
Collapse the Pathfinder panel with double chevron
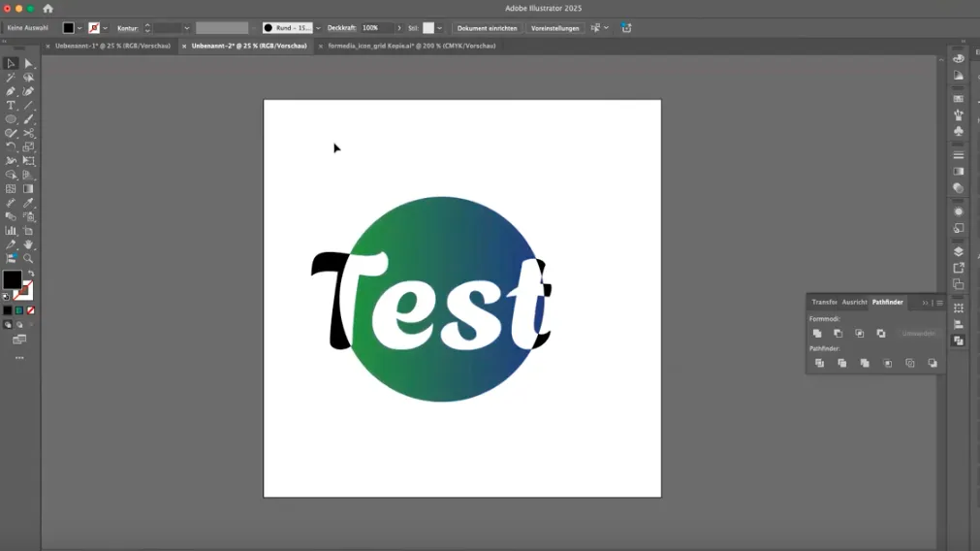pyautogui.click(x=925, y=303)
